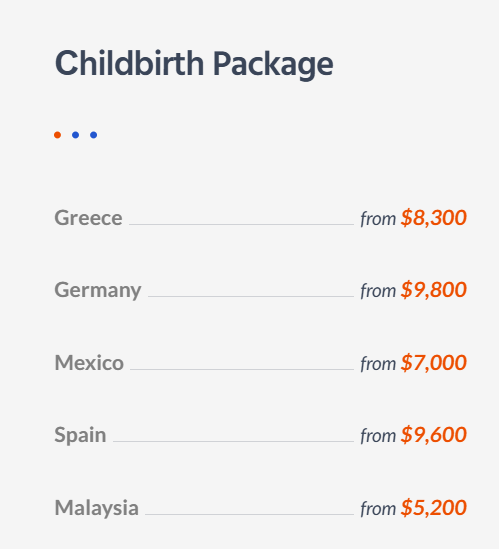Click the divider line in Greece row

click(x=242, y=224)
